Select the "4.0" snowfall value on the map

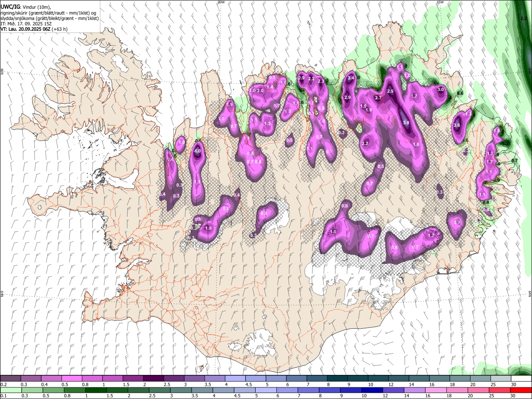197,151
